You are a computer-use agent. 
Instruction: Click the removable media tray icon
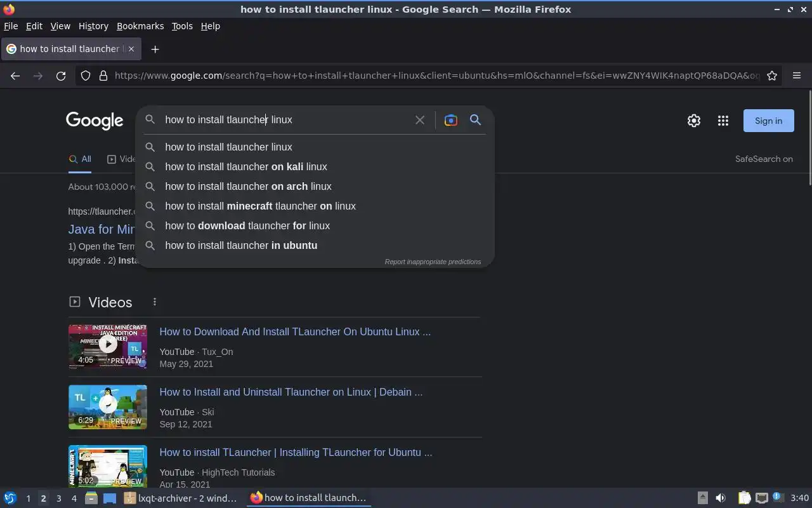[x=702, y=498]
